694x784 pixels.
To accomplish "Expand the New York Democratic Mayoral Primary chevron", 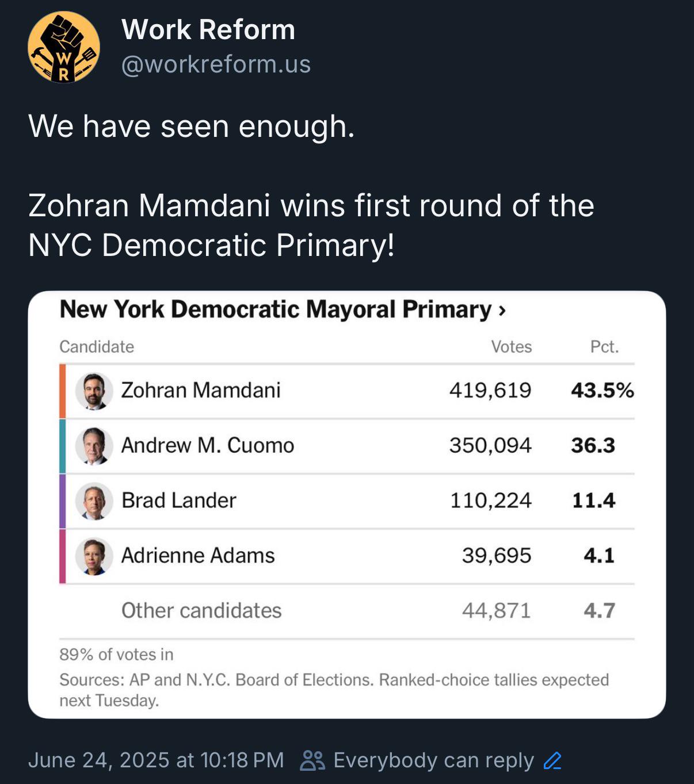I will point(502,311).
